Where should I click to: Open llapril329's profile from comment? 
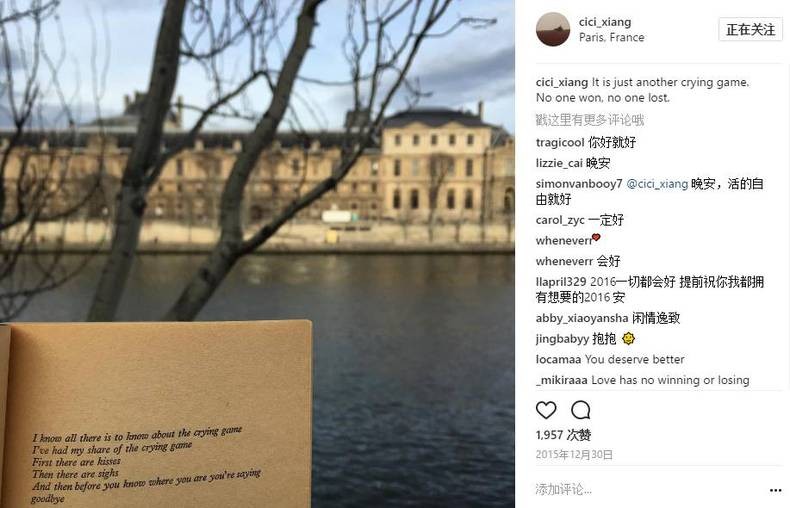pyautogui.click(x=561, y=282)
